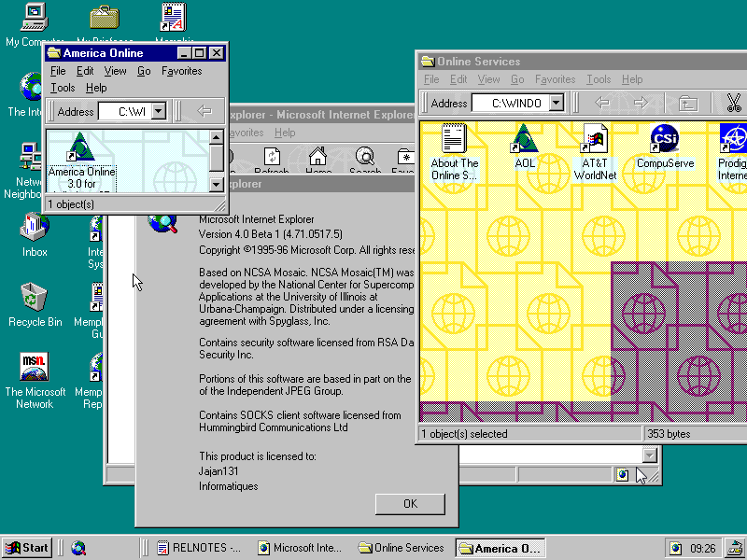The image size is (747, 560).
Task: Open Favorites menu in America Online window
Action: coord(181,71)
